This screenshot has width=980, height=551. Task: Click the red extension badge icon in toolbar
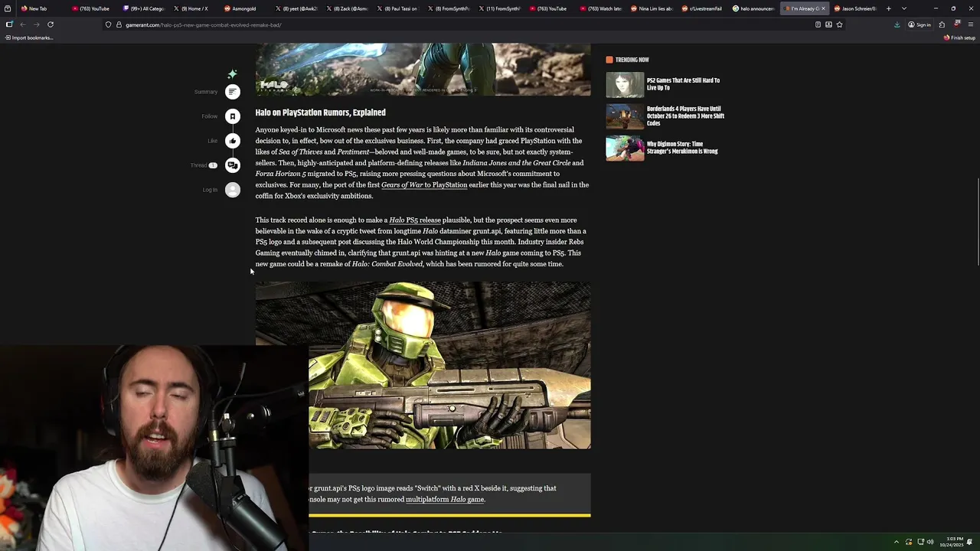click(956, 24)
